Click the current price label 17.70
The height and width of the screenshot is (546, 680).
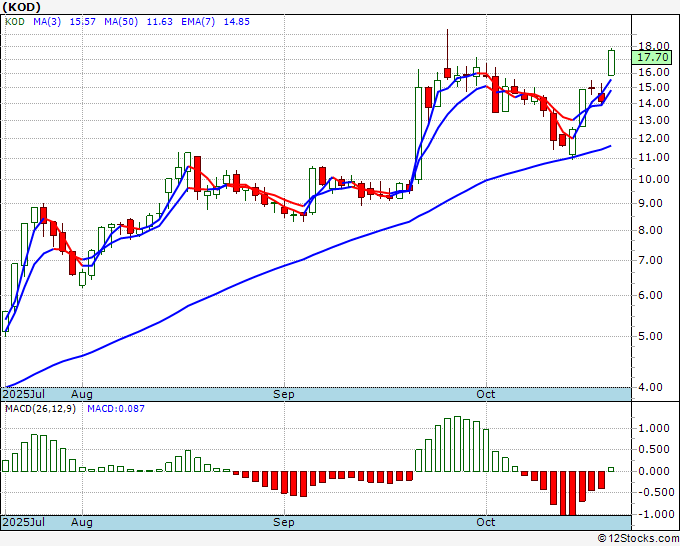pyautogui.click(x=652, y=57)
